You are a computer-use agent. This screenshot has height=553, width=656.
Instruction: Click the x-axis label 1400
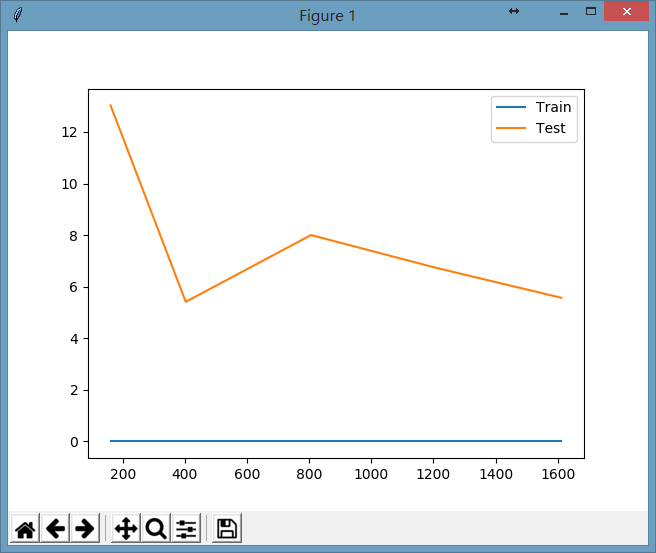(496, 474)
